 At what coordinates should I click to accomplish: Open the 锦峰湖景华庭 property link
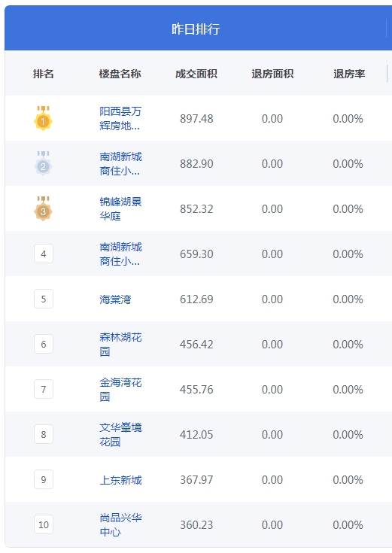click(120, 209)
